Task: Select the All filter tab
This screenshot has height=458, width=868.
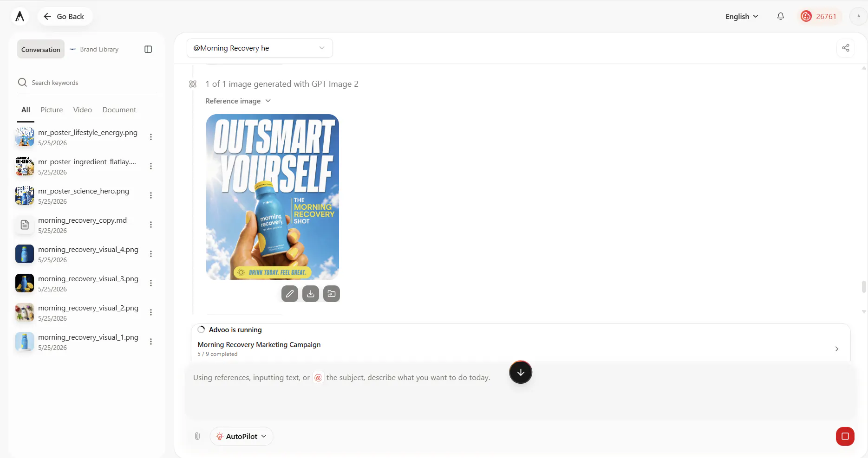Action: coord(26,110)
